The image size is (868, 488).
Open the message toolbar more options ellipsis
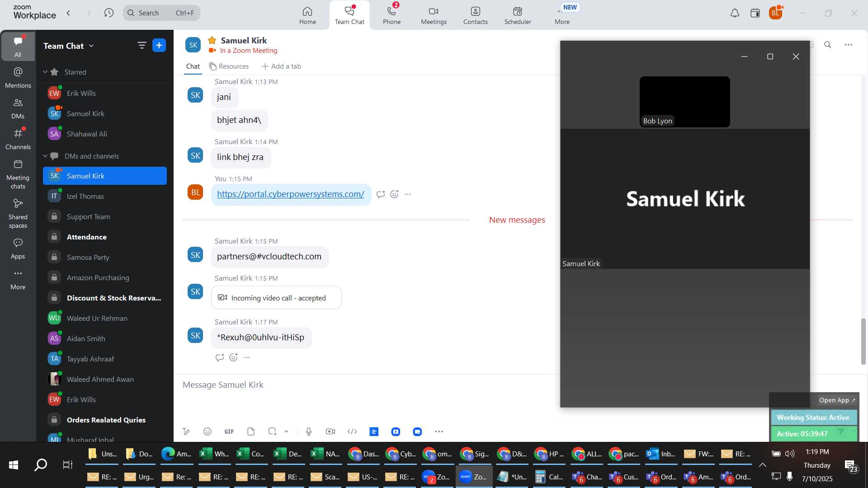(x=439, y=432)
